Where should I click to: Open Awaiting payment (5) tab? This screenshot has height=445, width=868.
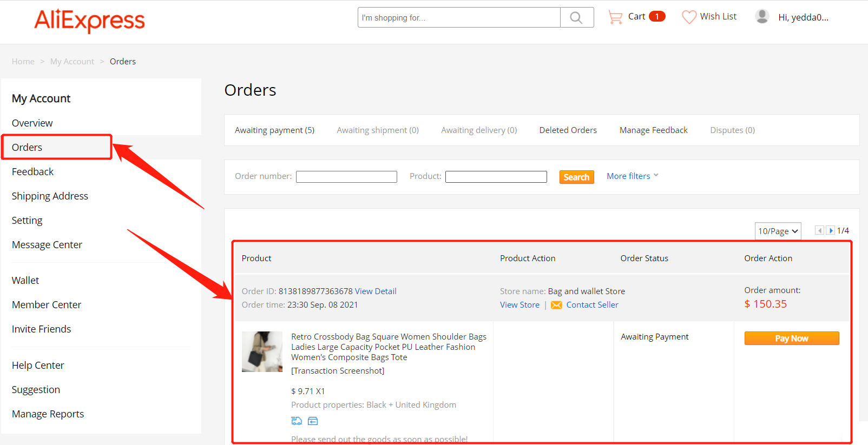pyautogui.click(x=274, y=130)
